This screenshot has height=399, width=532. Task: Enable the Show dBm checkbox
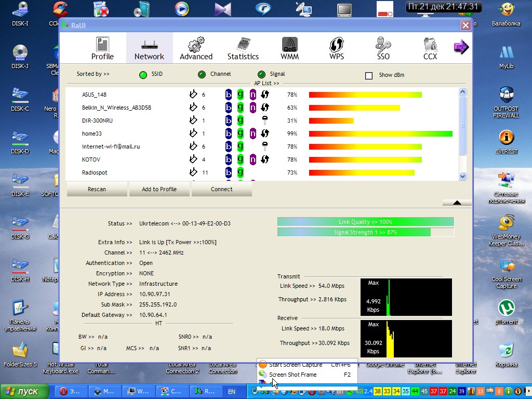[x=369, y=75]
